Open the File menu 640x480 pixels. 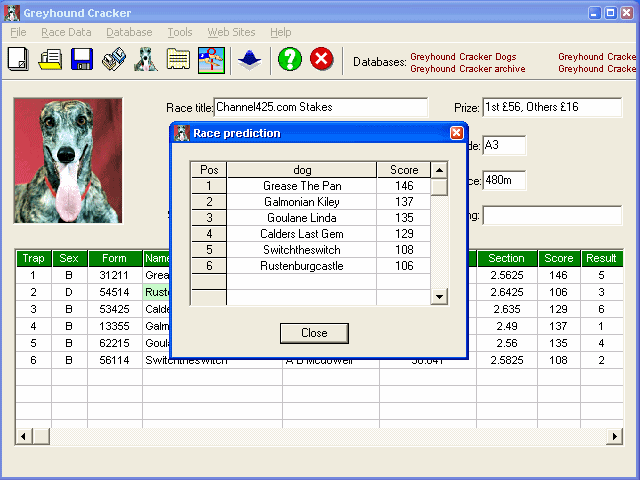18,32
